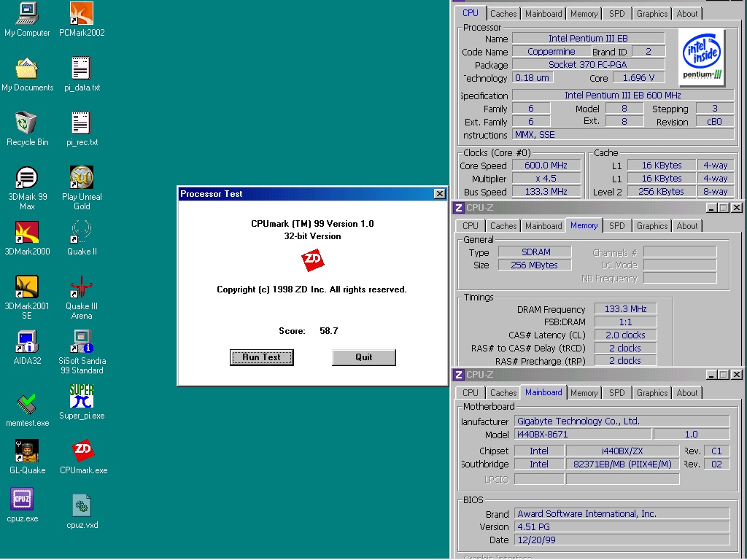Click the Gigabyte Technology Co., Ltd. manufacturer field

[622, 421]
